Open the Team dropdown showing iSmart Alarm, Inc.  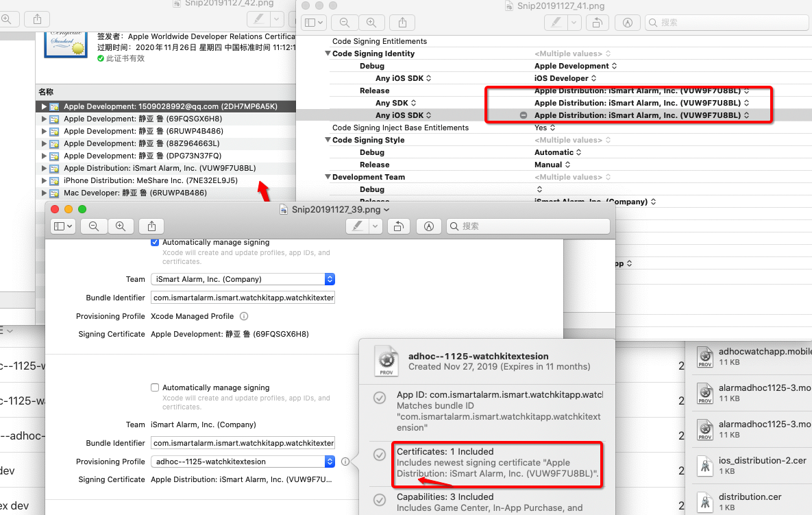[243, 279]
